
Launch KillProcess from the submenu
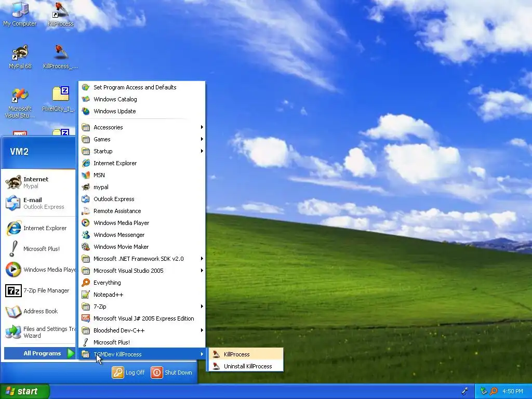pos(245,354)
